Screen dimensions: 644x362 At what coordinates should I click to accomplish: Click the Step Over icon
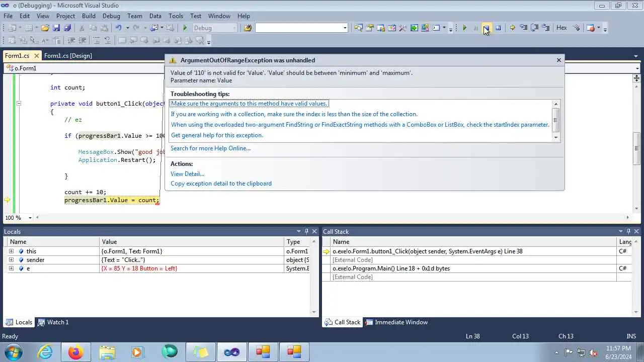[534, 28]
